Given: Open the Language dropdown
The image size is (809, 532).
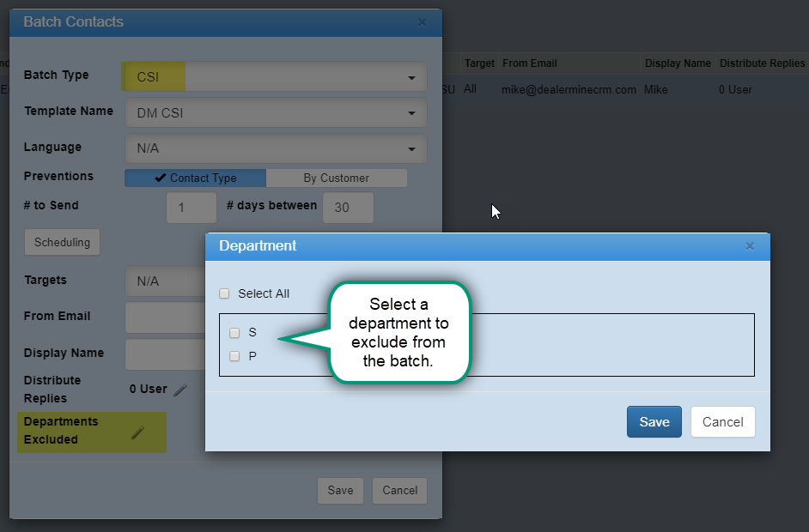Looking at the screenshot, I should coord(276,148).
